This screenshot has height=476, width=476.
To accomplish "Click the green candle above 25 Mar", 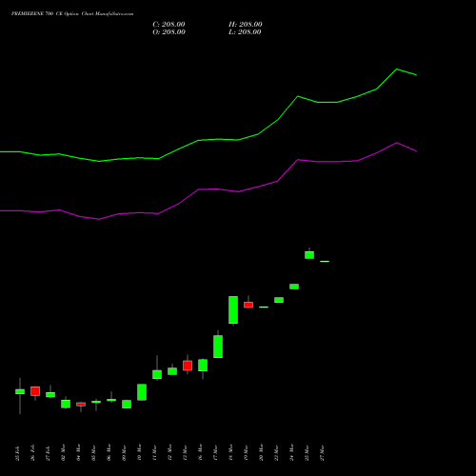I will [x=309, y=255].
